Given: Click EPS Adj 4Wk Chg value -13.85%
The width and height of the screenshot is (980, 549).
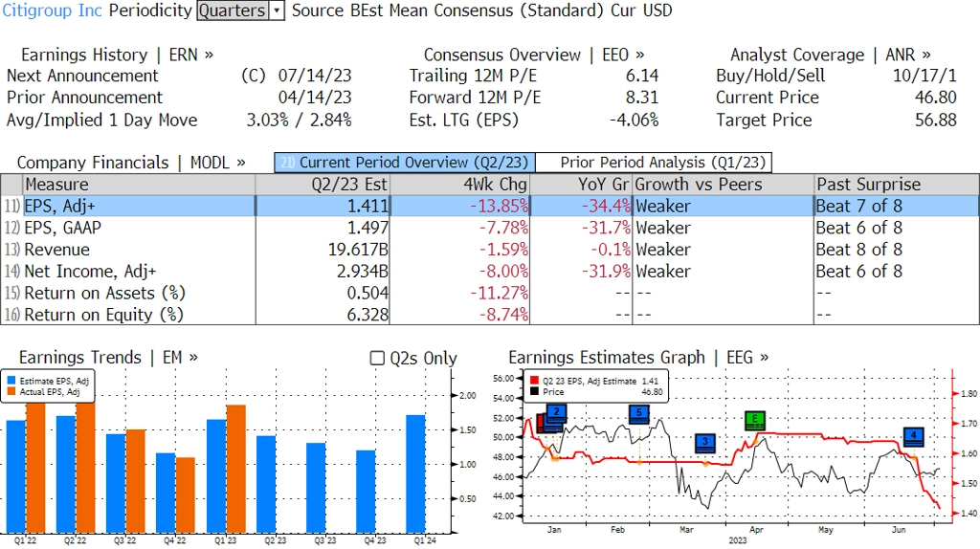Looking at the screenshot, I should click(x=499, y=206).
